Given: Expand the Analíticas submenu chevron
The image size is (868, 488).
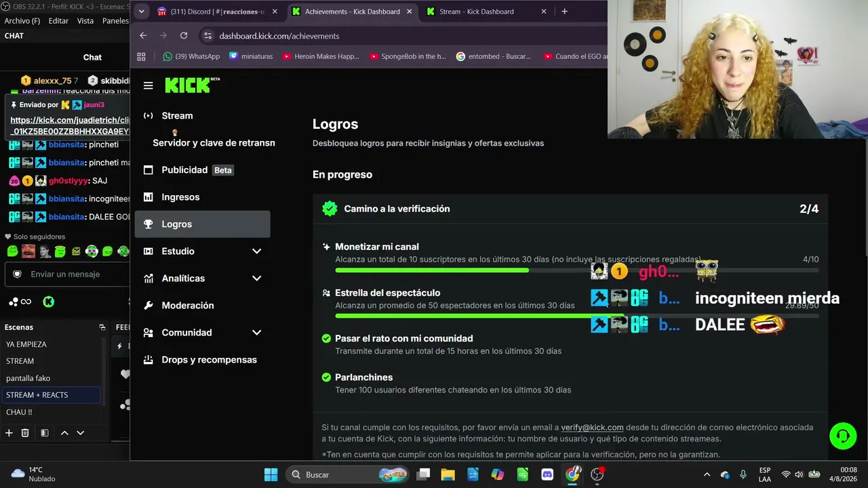Looking at the screenshot, I should click(x=257, y=279).
